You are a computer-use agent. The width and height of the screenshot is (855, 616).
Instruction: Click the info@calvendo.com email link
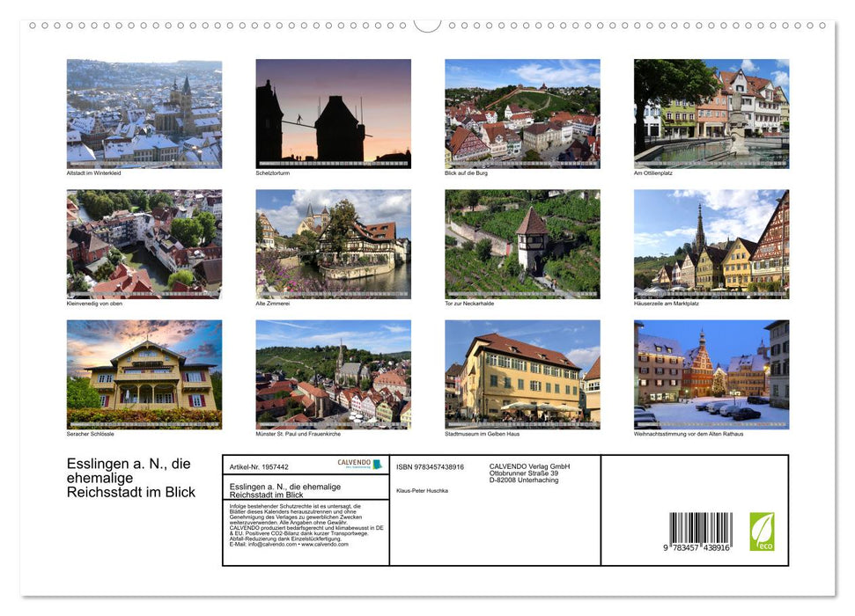(269, 546)
